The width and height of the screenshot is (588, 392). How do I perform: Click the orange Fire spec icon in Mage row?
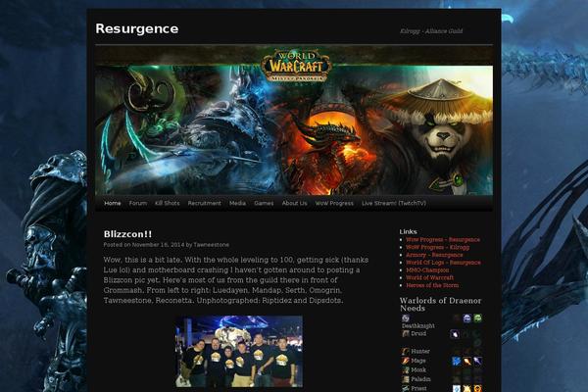[467, 361]
